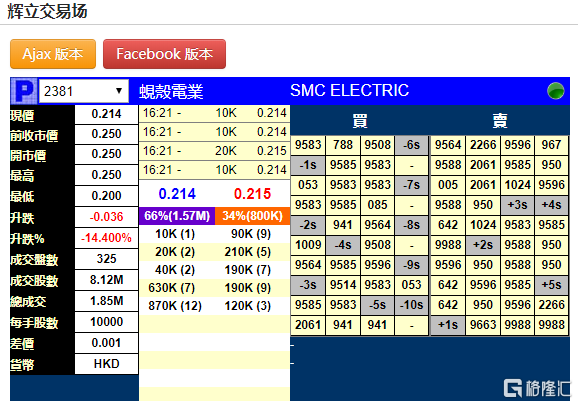Click the 貨幣 value HKD
This screenshot has height=405, width=578.
[107, 364]
